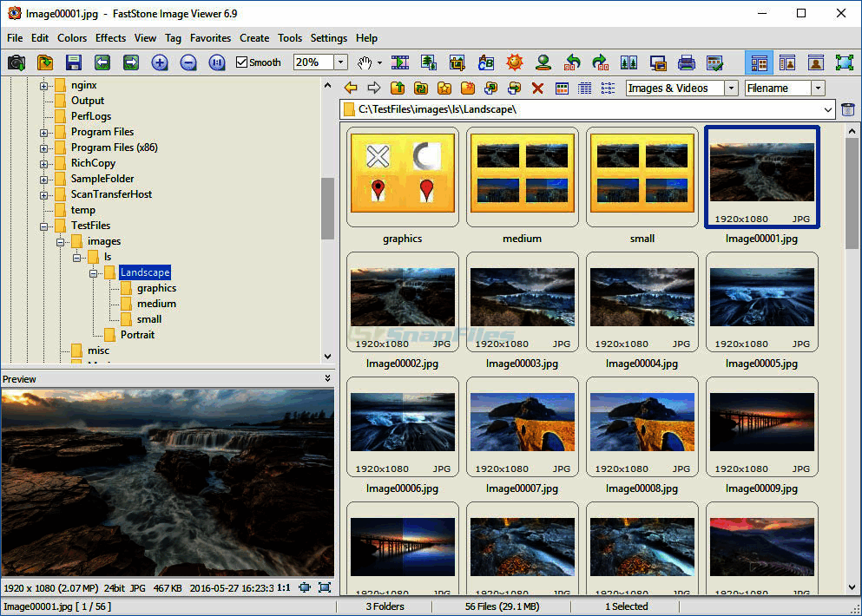Click the Save As floppy disk icon

coord(74,62)
